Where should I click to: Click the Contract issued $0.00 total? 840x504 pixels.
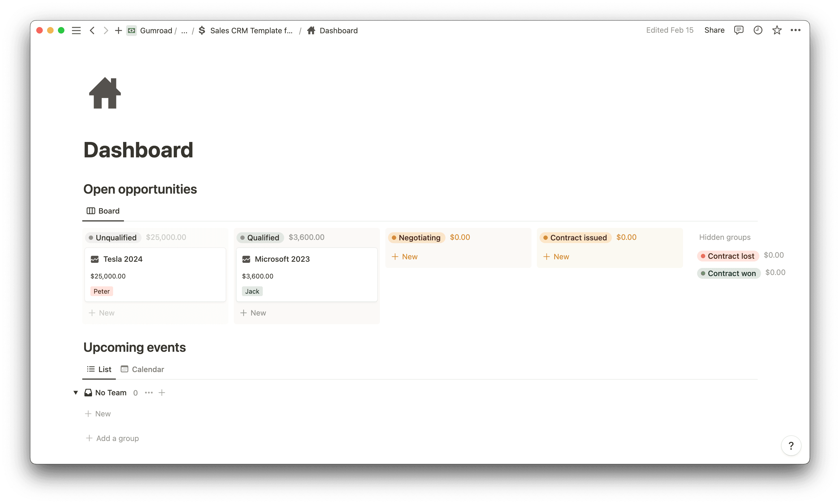click(626, 237)
